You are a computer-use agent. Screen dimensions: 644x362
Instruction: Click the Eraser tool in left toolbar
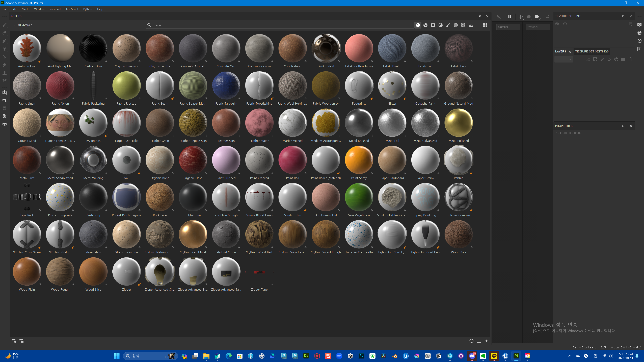point(5,33)
